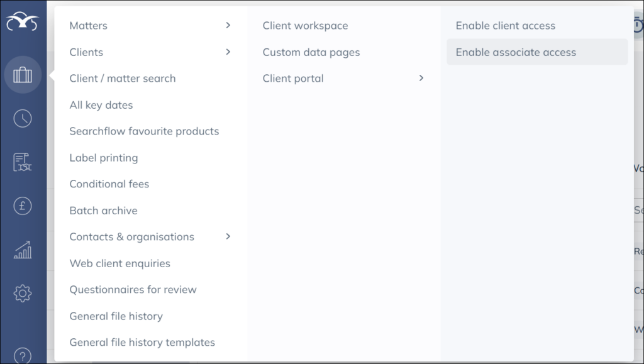Open the pound sign accounts icon
Image resolution: width=644 pixels, height=364 pixels.
[23, 206]
